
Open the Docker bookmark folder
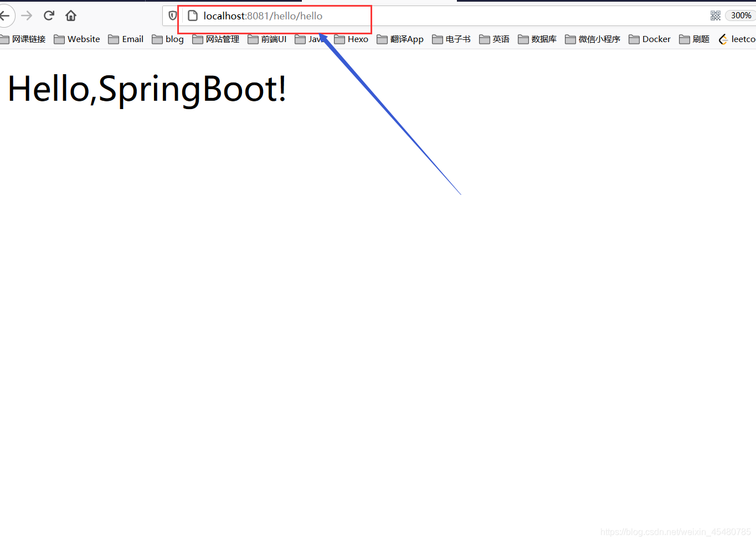pos(650,39)
